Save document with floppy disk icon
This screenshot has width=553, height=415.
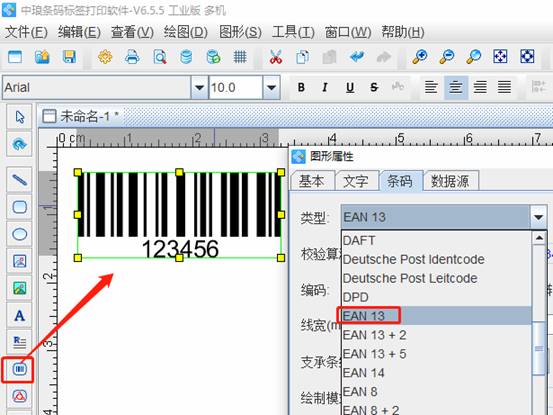69,57
